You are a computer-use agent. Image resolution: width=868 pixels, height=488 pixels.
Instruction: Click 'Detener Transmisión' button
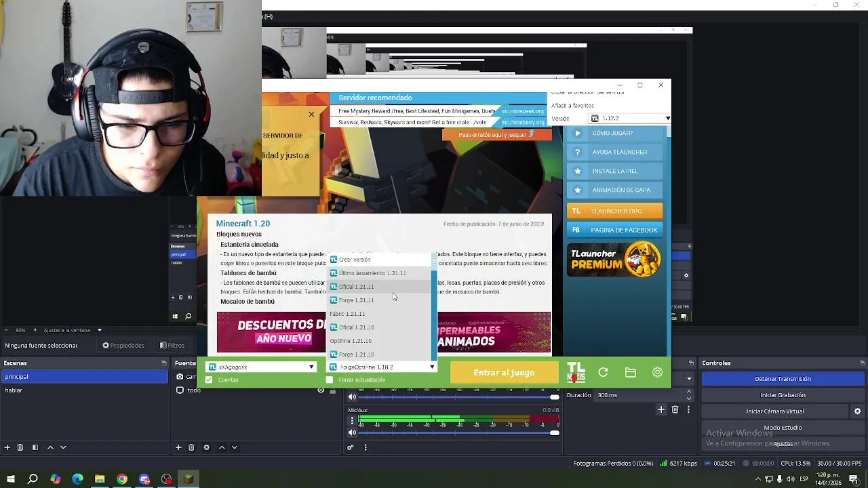pyautogui.click(x=783, y=379)
